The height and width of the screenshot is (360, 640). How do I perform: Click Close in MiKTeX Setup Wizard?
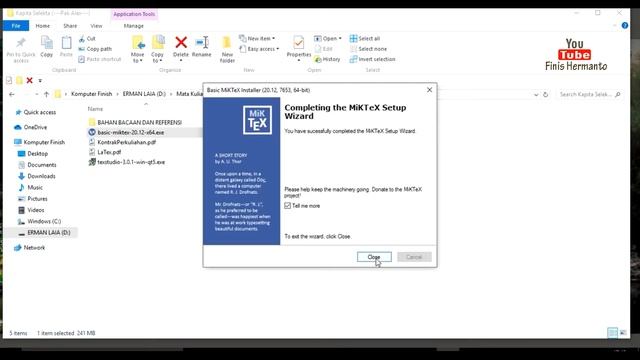(374, 257)
